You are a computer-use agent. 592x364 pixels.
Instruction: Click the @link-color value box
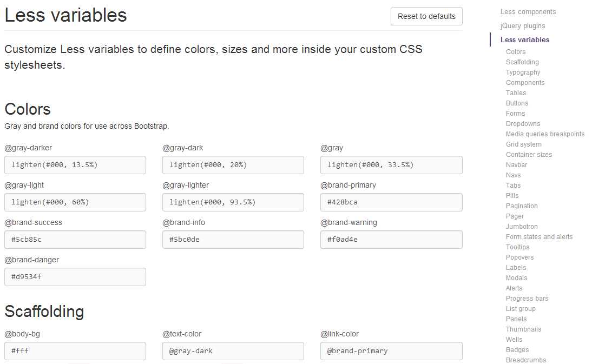click(x=391, y=350)
